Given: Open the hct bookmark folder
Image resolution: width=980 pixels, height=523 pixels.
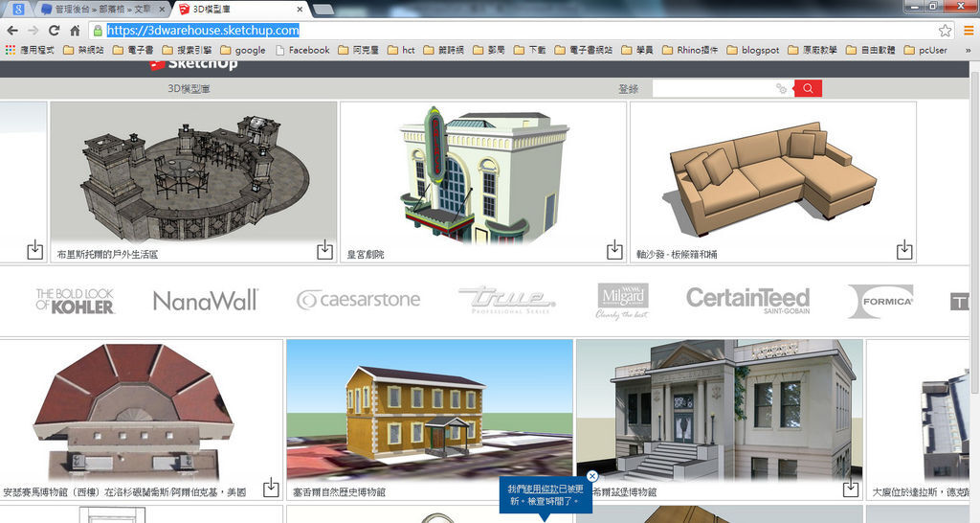Looking at the screenshot, I should coord(401,50).
